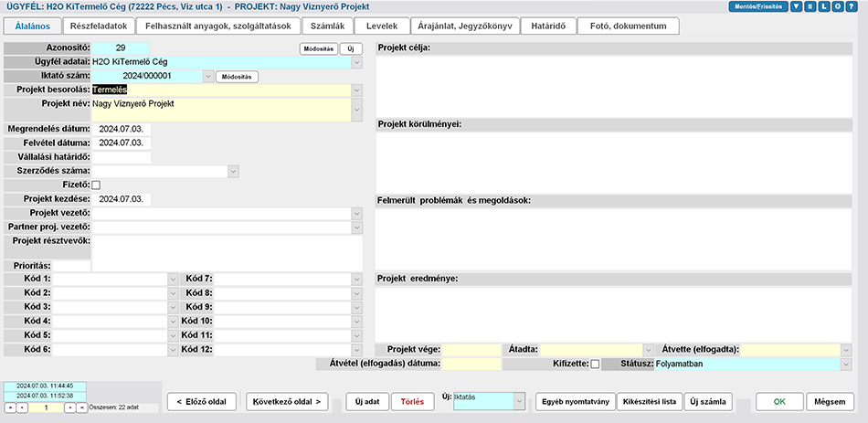868x423 pixels.
Task: Click the circle icon in top-right toolbar
Action: 836,6
